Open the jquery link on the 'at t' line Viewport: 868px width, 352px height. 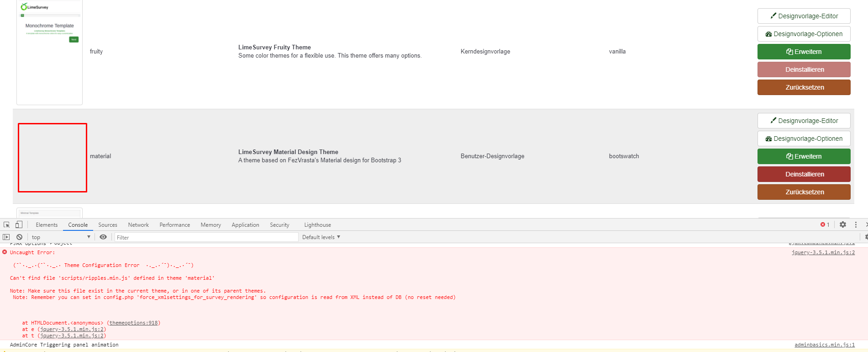coord(72,336)
